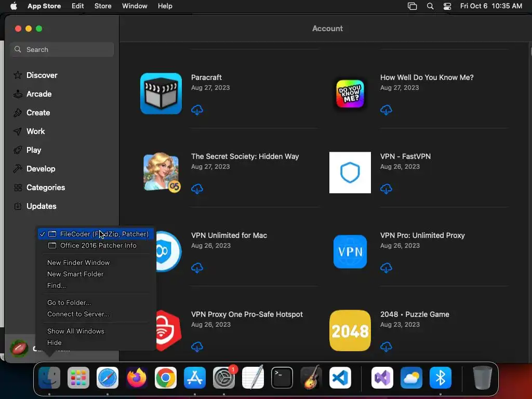Switch to Office 2016 Patcher Info window
The width and height of the screenshot is (532, 399).
tap(96, 245)
